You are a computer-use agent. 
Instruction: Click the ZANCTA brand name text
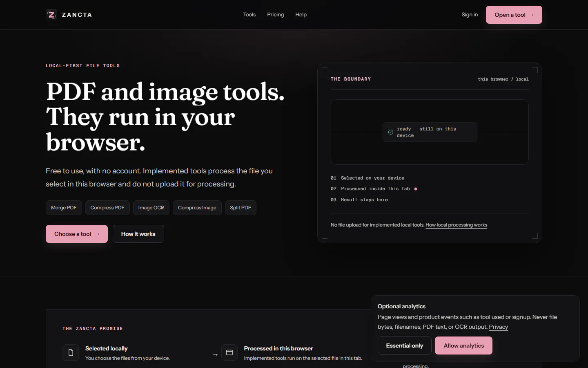click(77, 15)
